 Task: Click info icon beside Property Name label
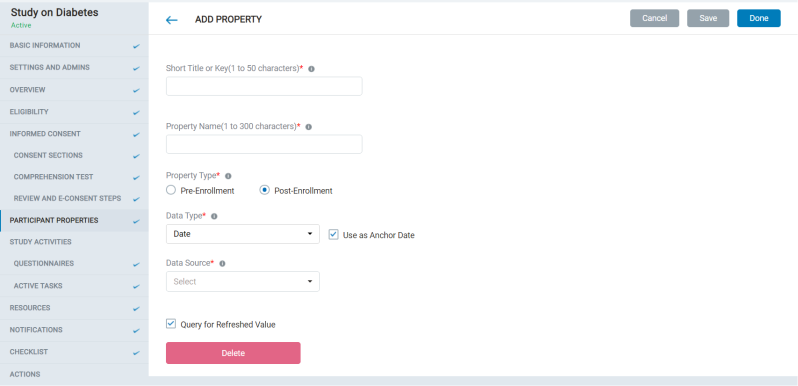(308, 127)
